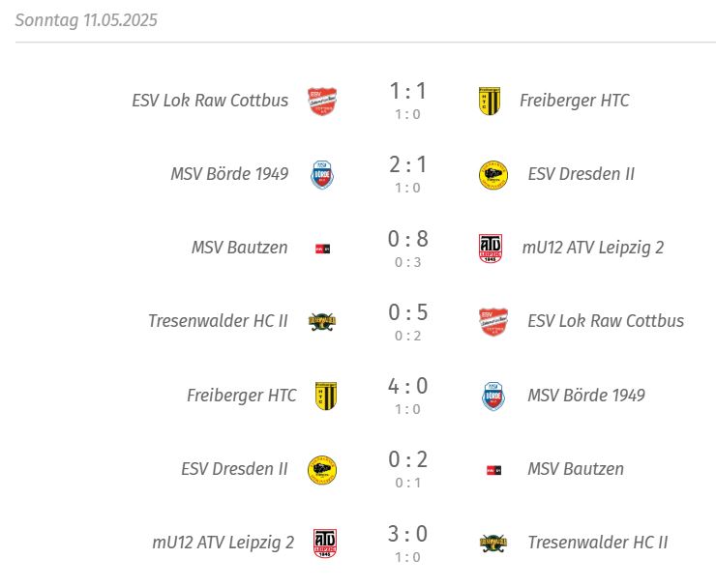Screen dimensions: 716x588
Task: Click Freiberger HTC yellow-black crest in first match
Action: pos(490,101)
